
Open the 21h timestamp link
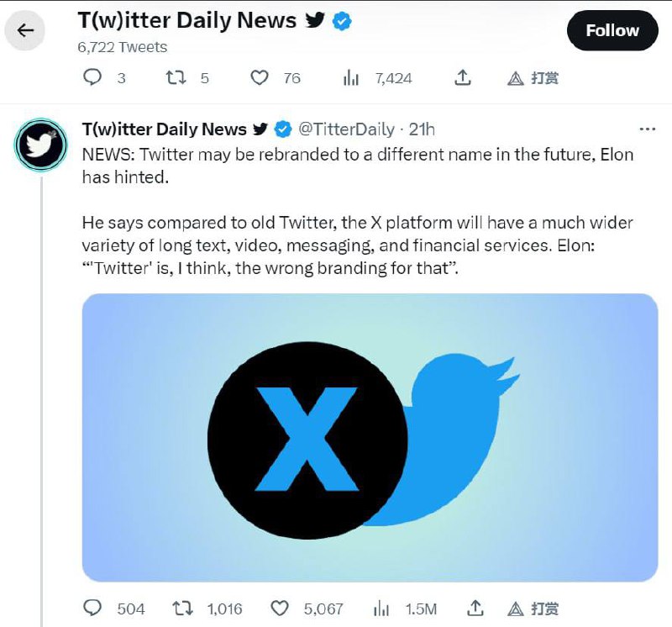point(422,129)
